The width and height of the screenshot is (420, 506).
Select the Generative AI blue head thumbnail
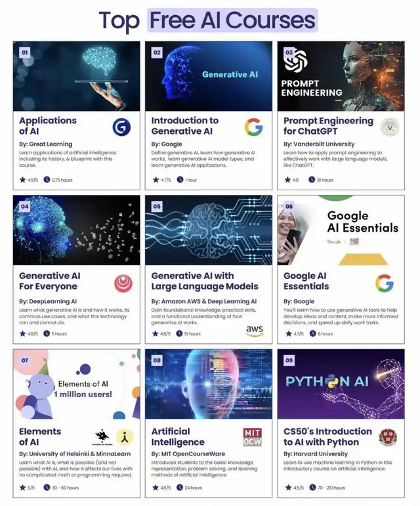point(209,76)
